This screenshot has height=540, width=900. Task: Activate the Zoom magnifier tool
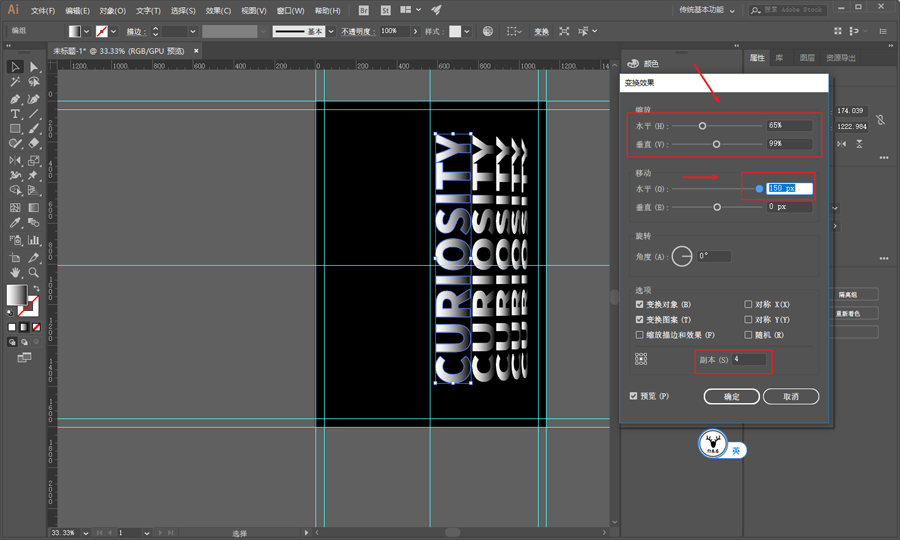pyautogui.click(x=34, y=272)
